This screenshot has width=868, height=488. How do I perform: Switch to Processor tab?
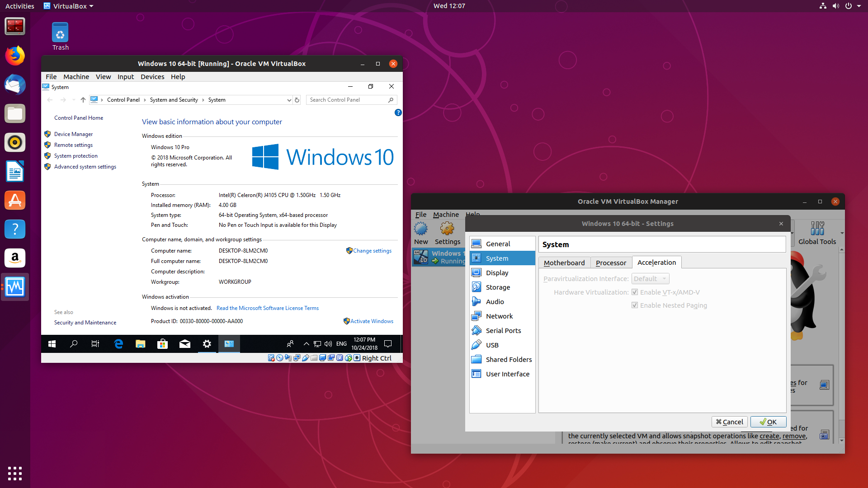pos(611,263)
